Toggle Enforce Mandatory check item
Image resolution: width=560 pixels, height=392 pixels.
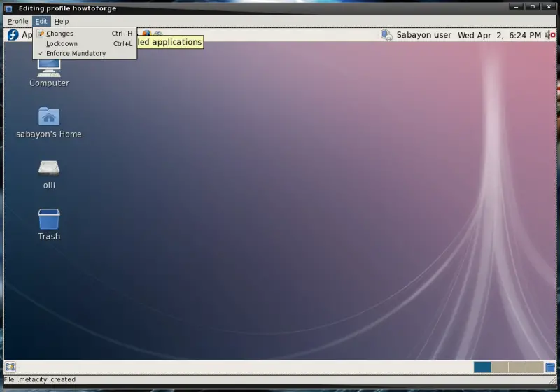(85, 54)
